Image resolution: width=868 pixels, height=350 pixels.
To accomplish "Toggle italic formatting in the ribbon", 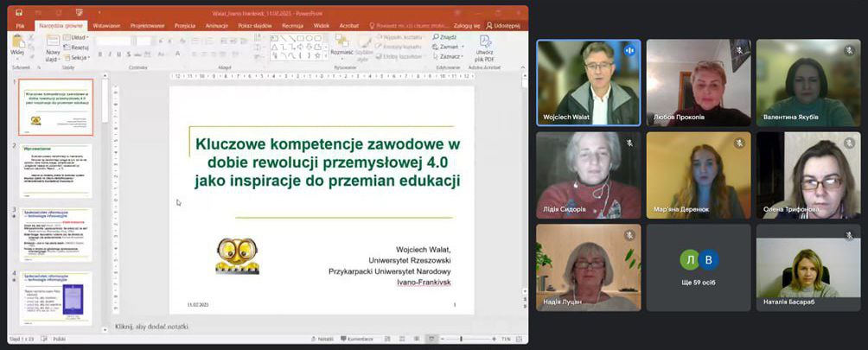I will pyautogui.click(x=109, y=54).
